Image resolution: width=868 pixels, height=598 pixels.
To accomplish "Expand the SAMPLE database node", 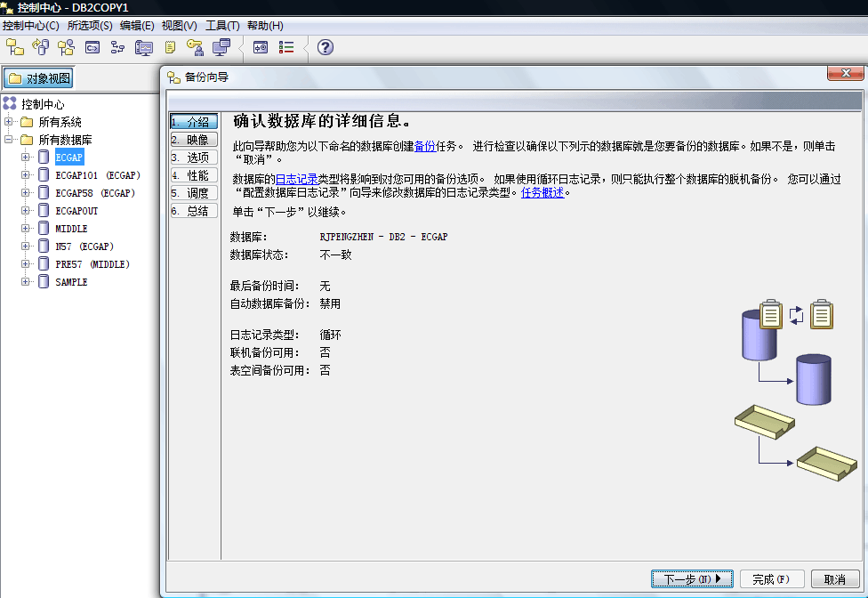I will point(25,281).
